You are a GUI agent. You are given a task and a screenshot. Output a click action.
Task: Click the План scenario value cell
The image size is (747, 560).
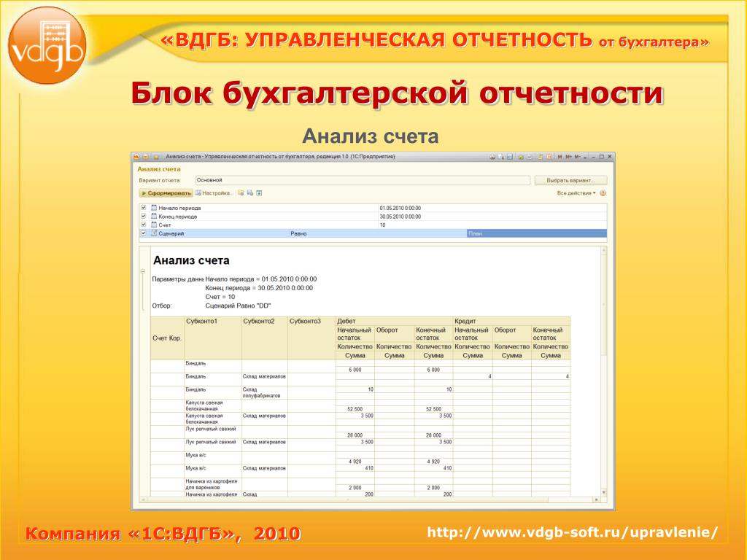(537, 233)
